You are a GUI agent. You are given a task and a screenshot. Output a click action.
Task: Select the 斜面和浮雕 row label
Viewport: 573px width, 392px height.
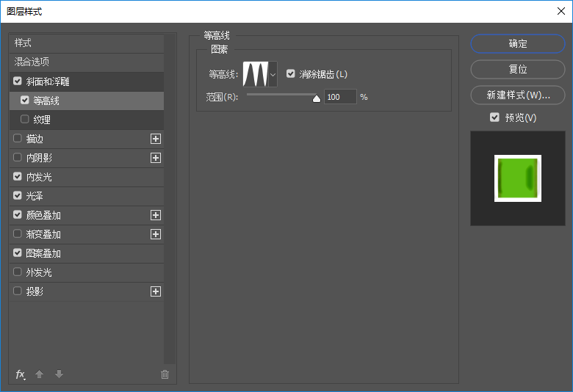pyautogui.click(x=48, y=81)
